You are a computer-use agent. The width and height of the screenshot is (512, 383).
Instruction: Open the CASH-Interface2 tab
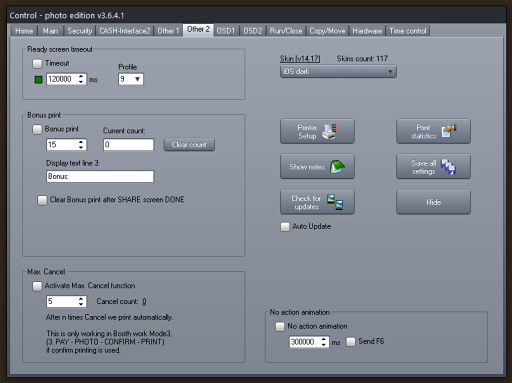125,31
